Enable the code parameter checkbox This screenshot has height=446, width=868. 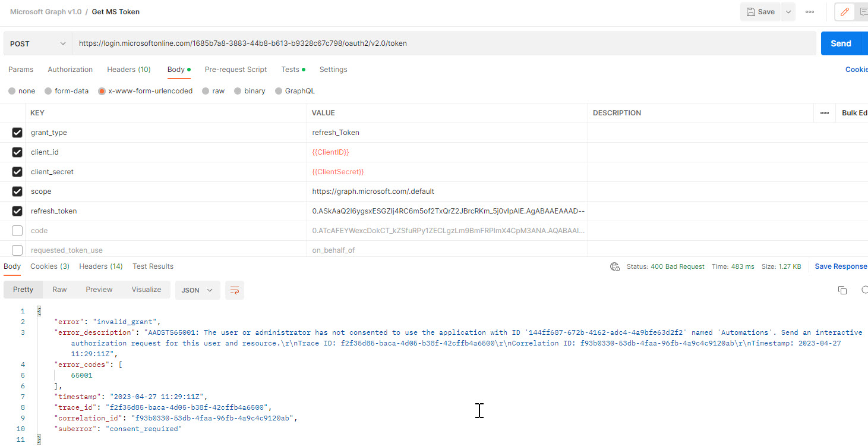[x=17, y=231]
